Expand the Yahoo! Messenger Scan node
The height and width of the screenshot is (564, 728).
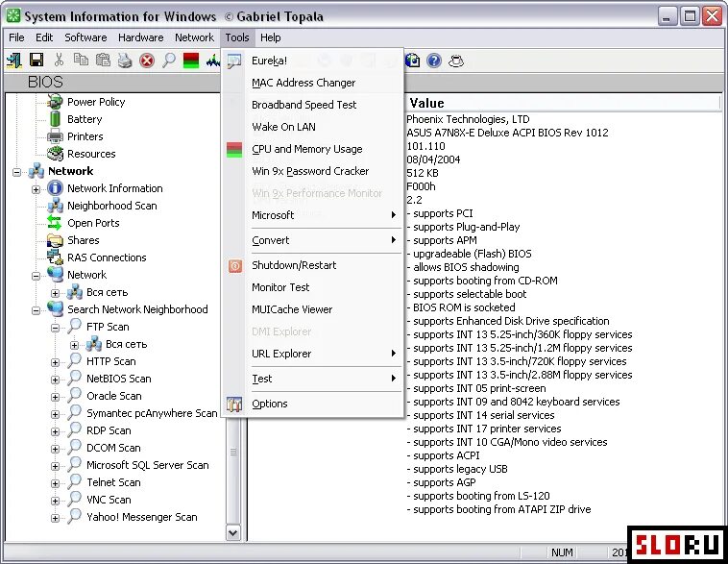55,518
